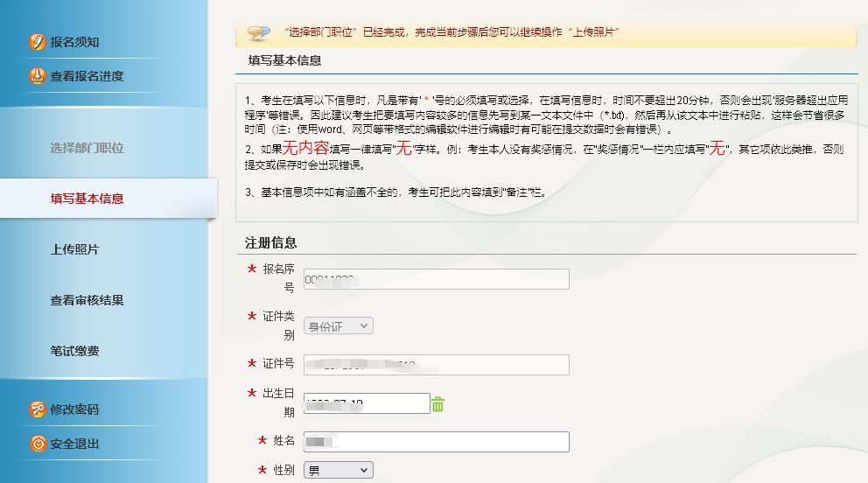The width and height of the screenshot is (868, 483).
Task: Click the yellow notice text about 上传照片
Action: 451,32
